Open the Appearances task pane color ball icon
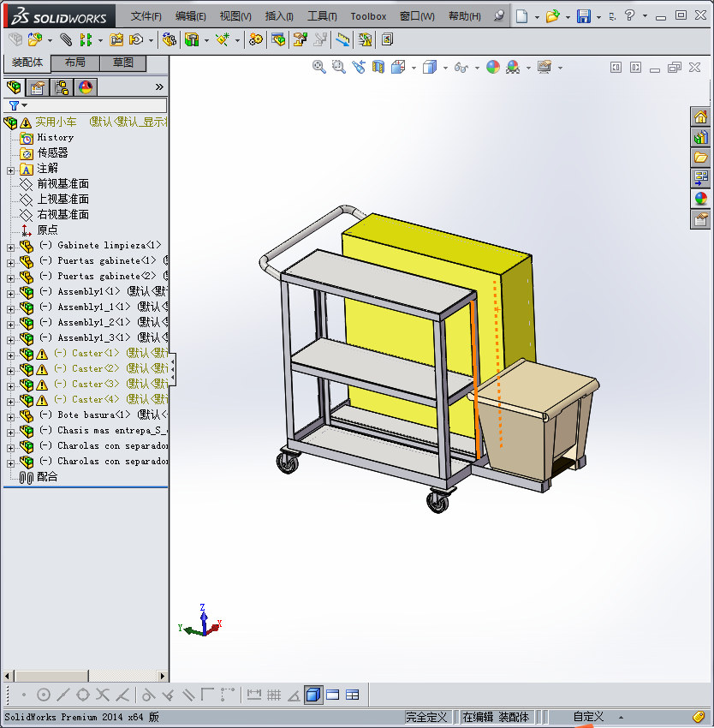This screenshot has height=728, width=714. 700,199
